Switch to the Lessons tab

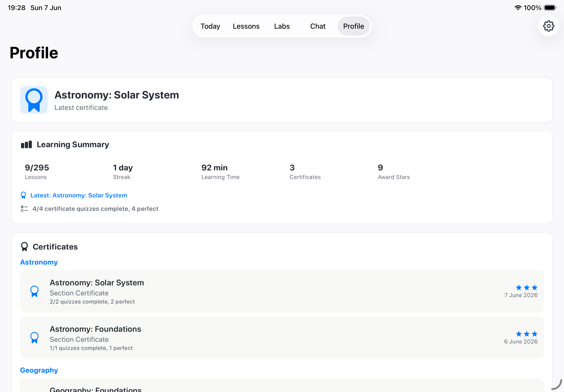point(246,26)
